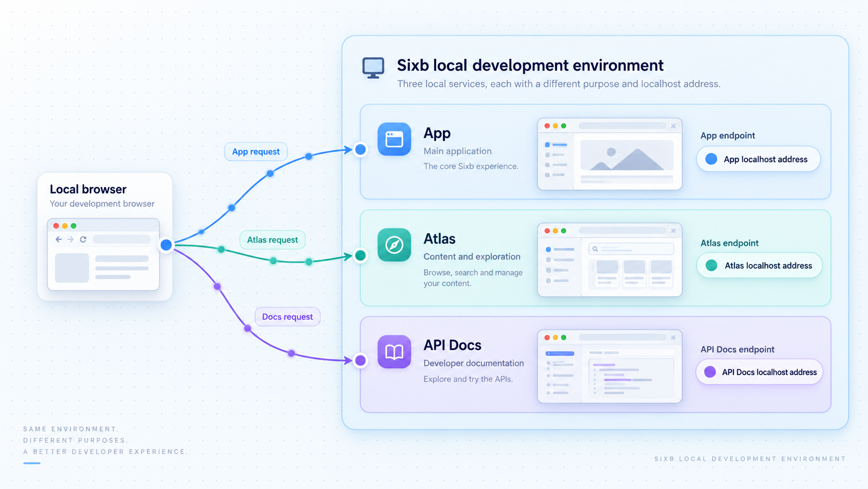Click the App request label
This screenshot has width=868, height=489.
(256, 151)
